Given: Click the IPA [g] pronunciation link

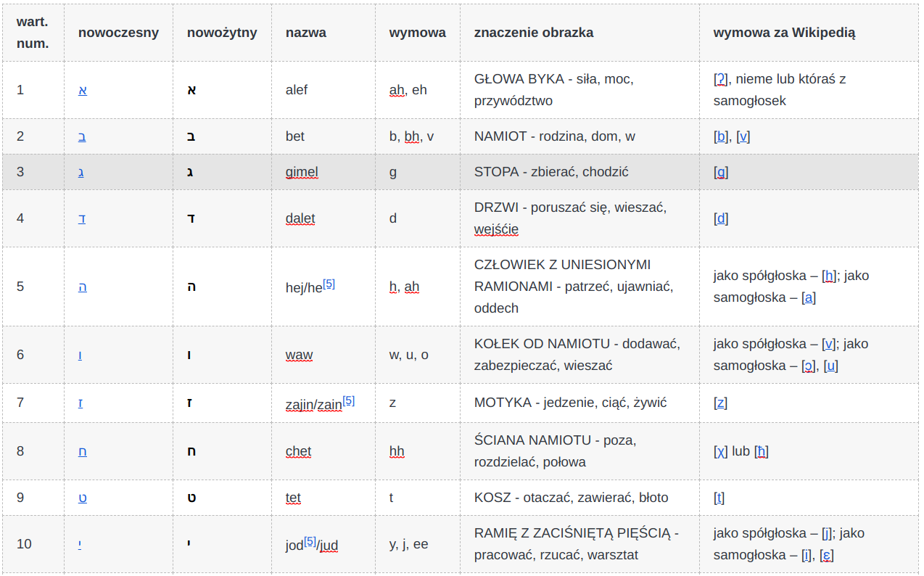Looking at the screenshot, I should point(721,173).
